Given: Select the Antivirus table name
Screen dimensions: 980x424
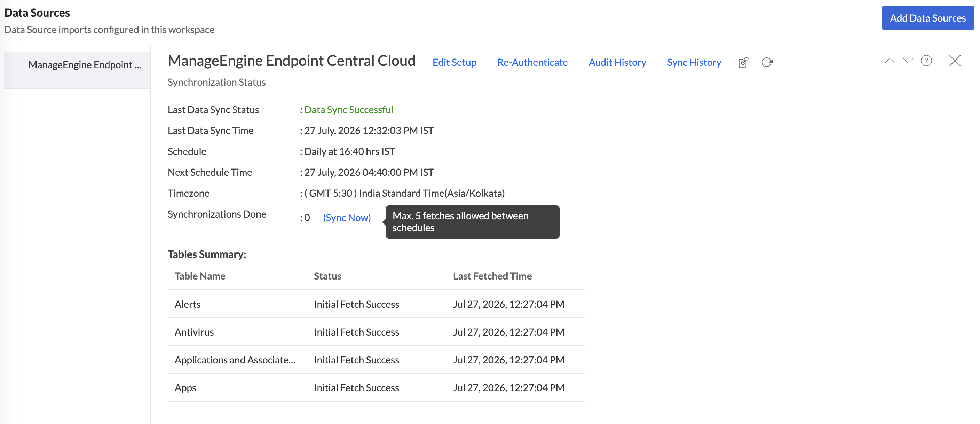Looking at the screenshot, I should 194,332.
